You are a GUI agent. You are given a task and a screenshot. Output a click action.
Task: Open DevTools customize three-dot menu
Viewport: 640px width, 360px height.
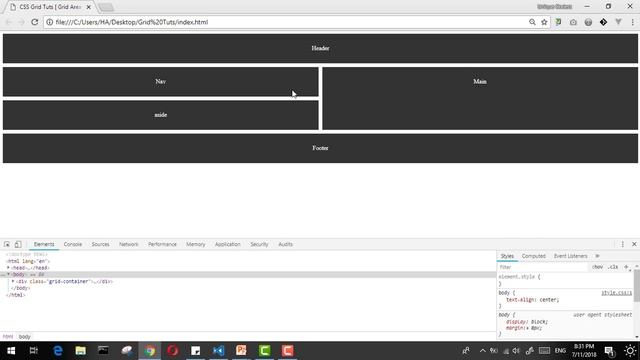(622, 244)
